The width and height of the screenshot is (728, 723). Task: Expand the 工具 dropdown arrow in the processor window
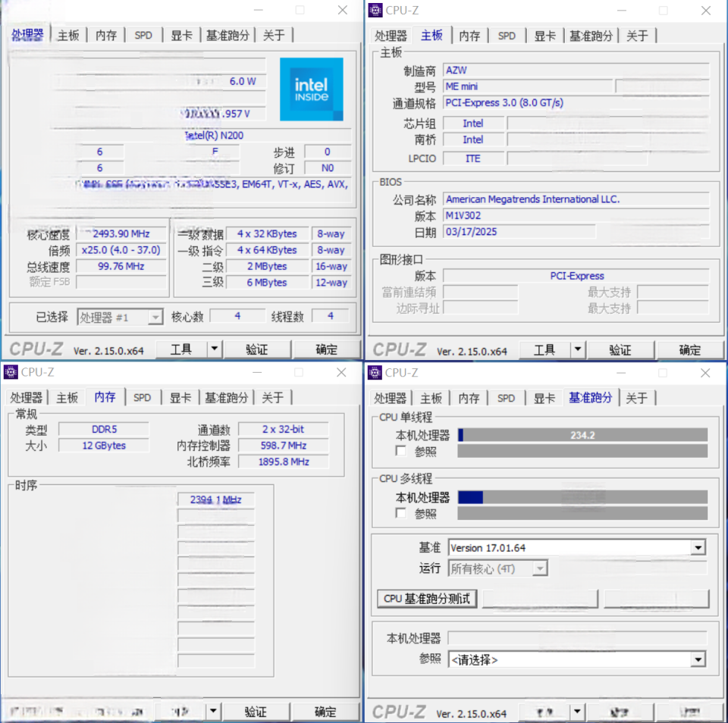(x=215, y=349)
